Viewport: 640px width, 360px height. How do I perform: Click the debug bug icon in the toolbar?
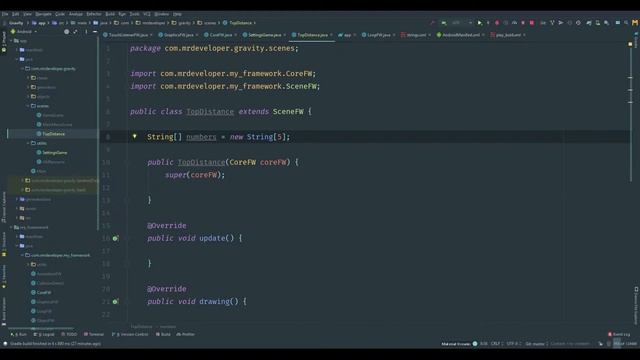(497, 23)
